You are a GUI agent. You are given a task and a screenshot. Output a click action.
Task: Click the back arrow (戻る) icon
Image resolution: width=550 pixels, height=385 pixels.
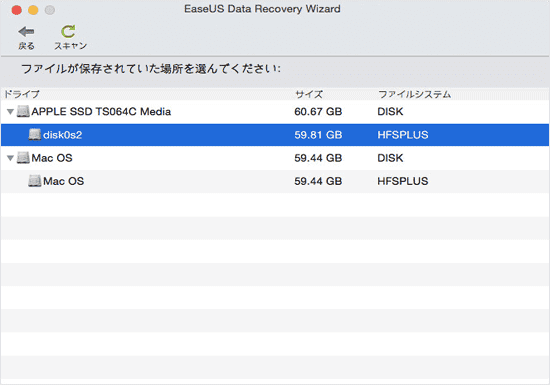click(26, 32)
